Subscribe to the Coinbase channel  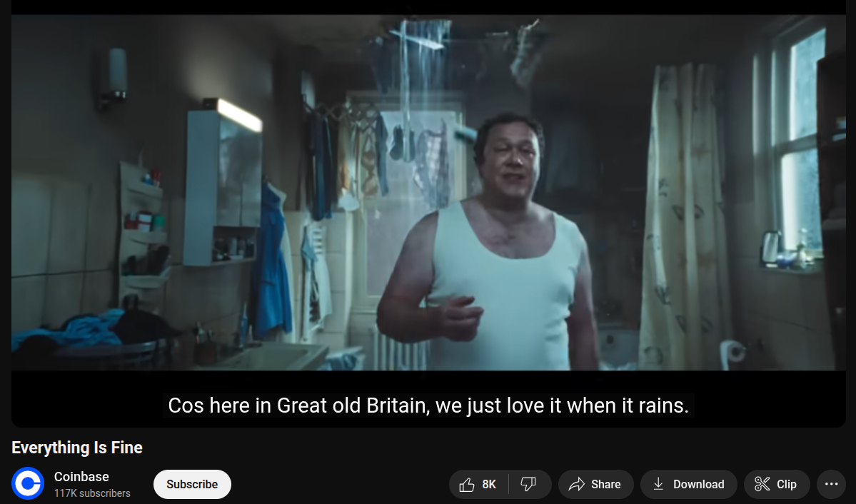click(x=192, y=484)
